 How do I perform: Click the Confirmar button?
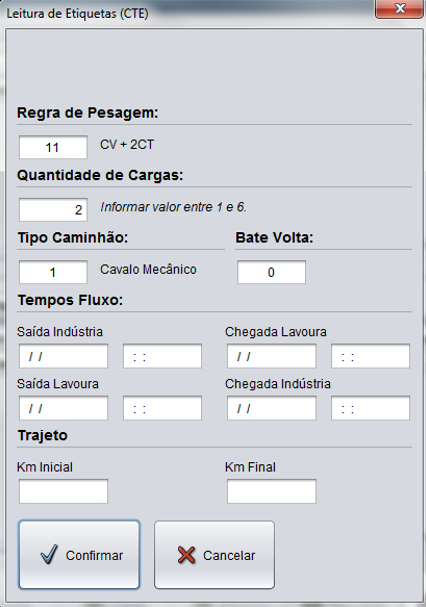[79, 555]
